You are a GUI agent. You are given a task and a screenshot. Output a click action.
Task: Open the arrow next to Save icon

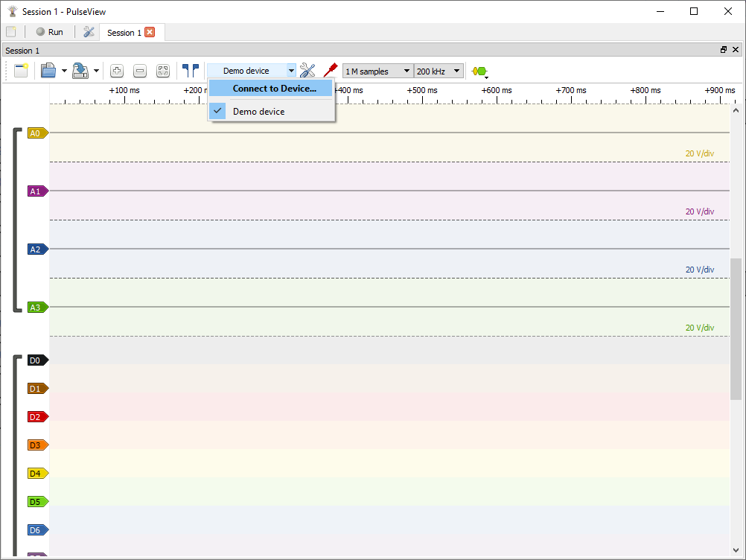coord(97,71)
